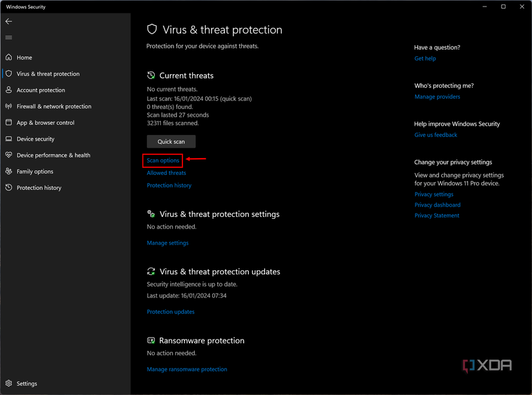Click the protection settings gears icon
The image size is (532, 395).
(x=151, y=214)
